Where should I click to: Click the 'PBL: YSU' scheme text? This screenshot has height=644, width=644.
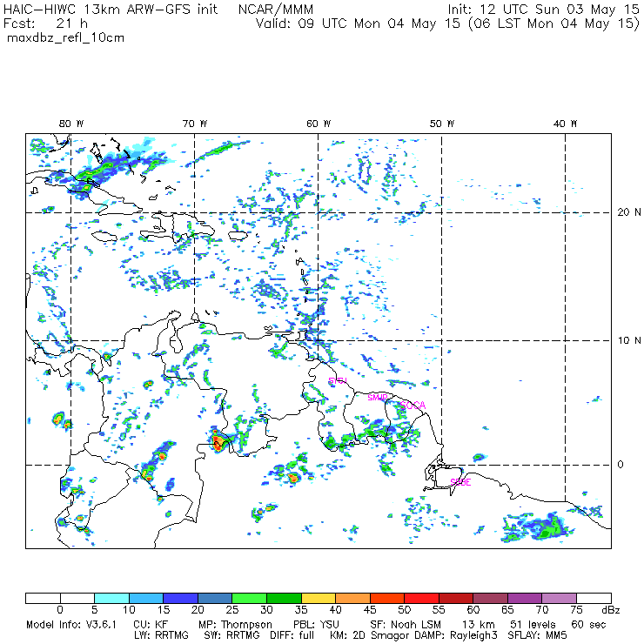316,625
